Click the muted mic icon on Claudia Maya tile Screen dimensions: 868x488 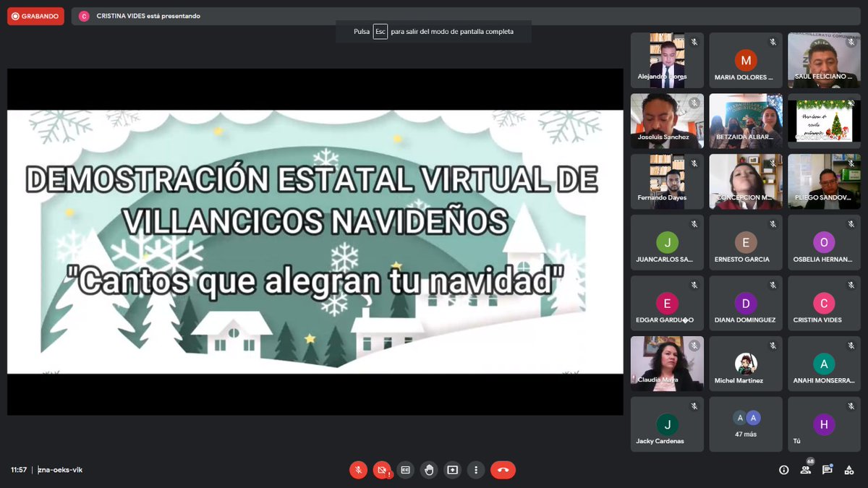[x=694, y=346]
